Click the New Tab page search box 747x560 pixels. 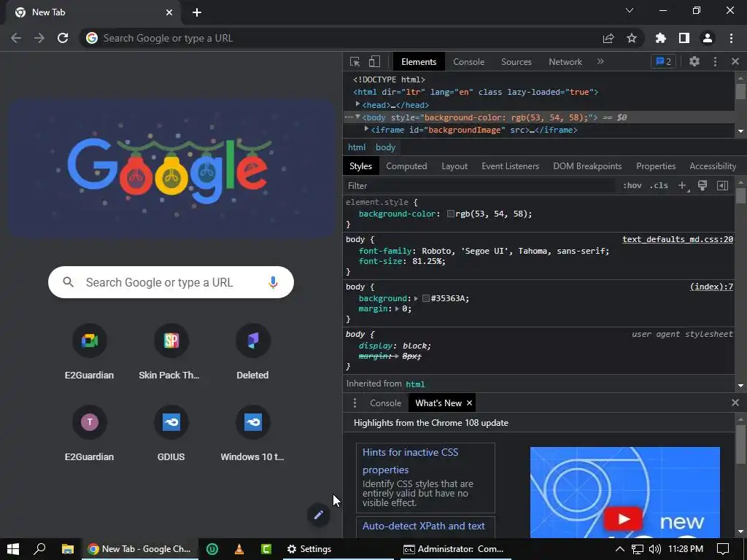[171, 282]
